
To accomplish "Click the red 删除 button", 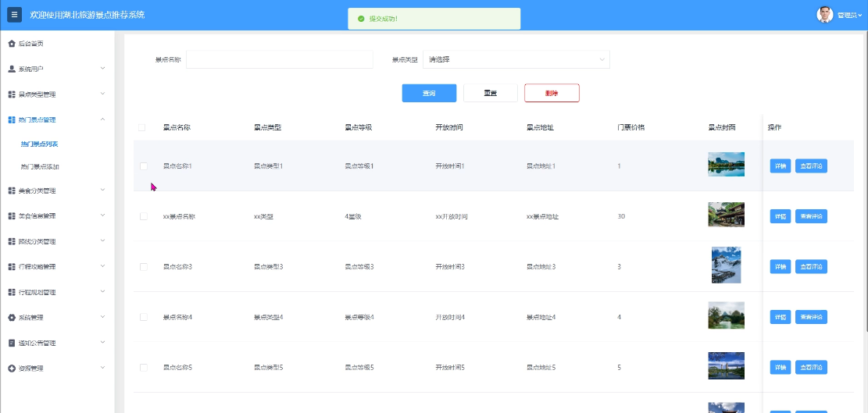I will [552, 94].
